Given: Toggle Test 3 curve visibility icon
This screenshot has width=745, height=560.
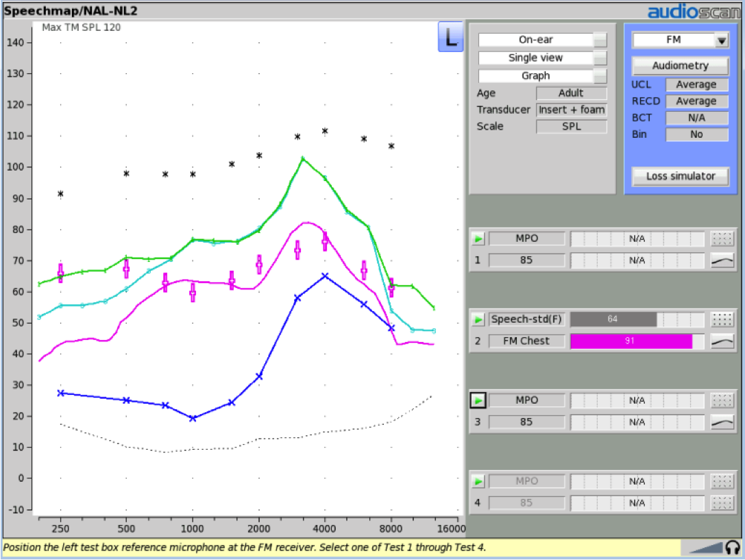Looking at the screenshot, I should point(722,422).
